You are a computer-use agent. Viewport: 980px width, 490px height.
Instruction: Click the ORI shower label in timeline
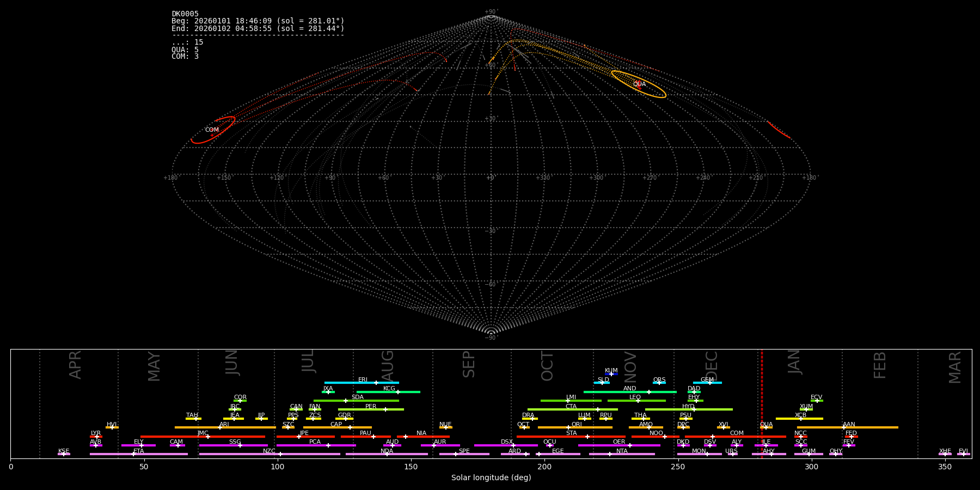coord(577,424)
